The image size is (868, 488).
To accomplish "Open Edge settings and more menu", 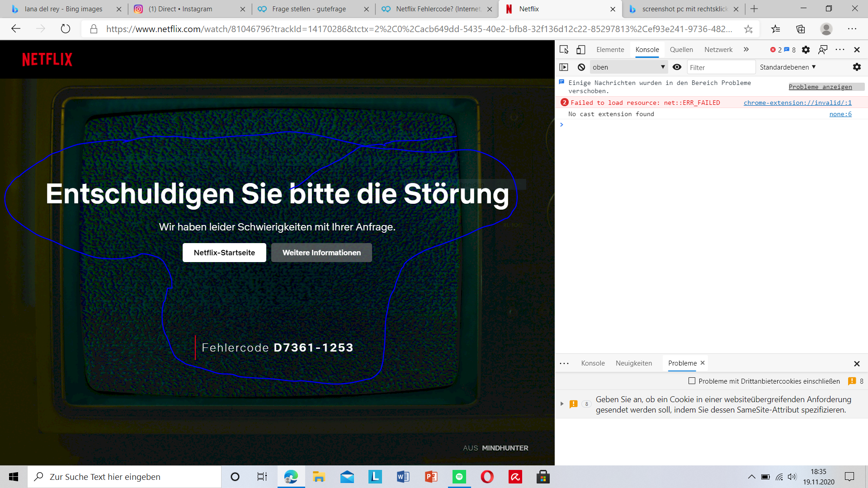I will [852, 29].
